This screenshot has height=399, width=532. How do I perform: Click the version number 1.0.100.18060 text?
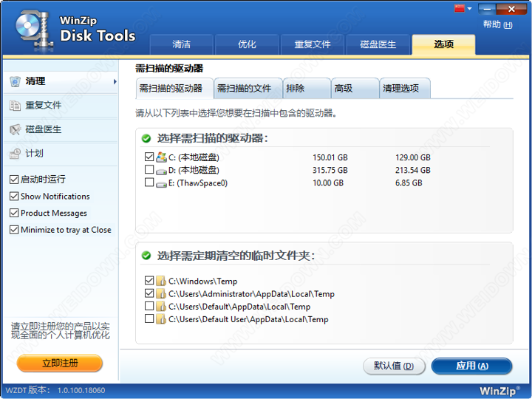tap(81, 391)
